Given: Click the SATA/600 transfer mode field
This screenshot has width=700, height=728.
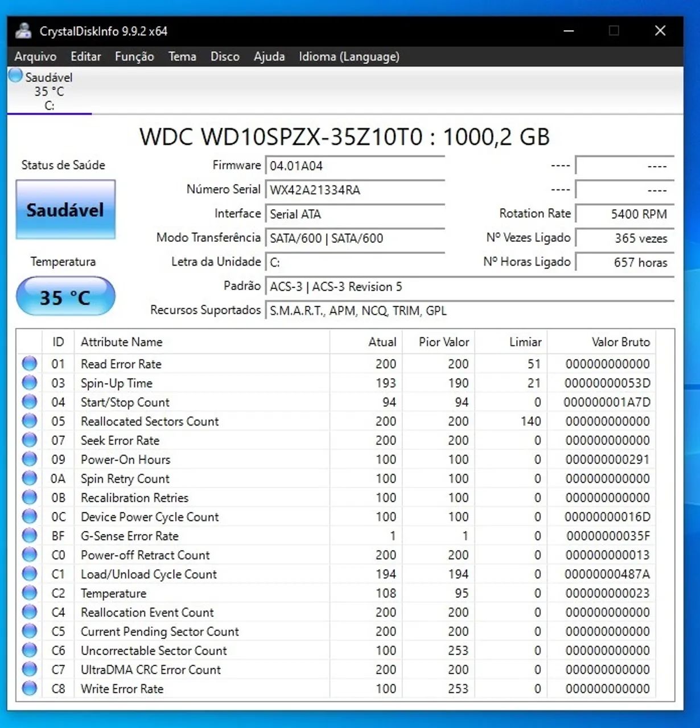Looking at the screenshot, I should point(355,238).
